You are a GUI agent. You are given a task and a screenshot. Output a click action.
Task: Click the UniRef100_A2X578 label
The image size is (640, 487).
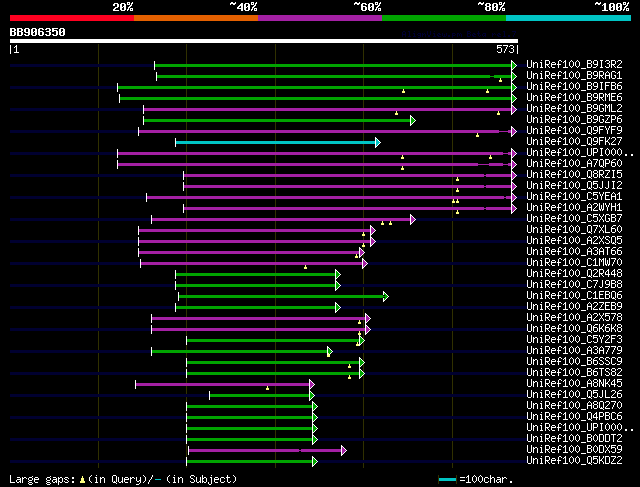[x=574, y=318]
